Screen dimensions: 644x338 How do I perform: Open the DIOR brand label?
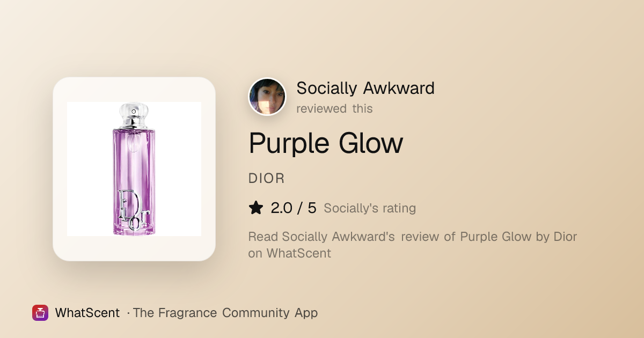tap(267, 179)
